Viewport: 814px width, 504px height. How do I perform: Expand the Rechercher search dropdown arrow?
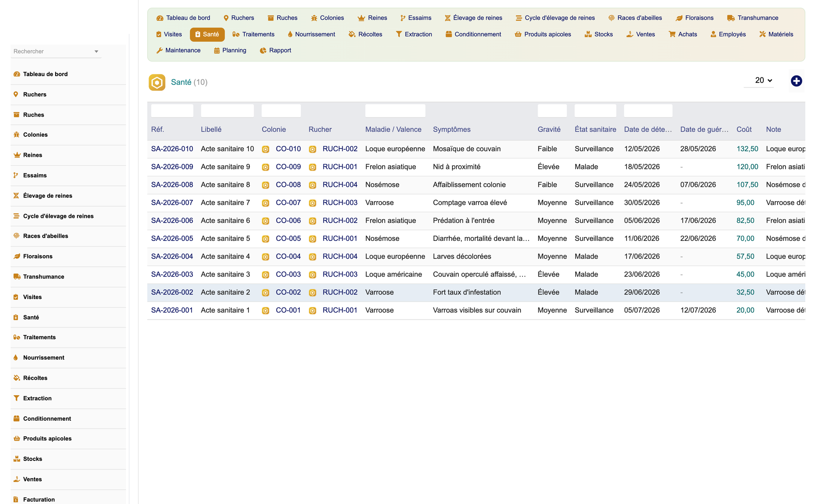tap(96, 51)
